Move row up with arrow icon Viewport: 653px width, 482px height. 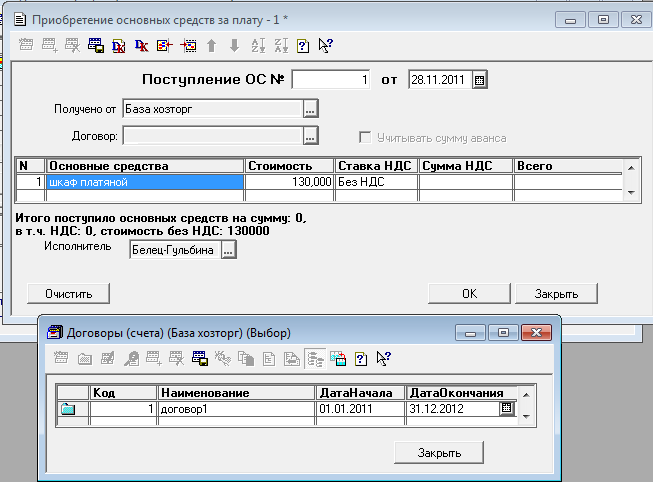(x=212, y=45)
